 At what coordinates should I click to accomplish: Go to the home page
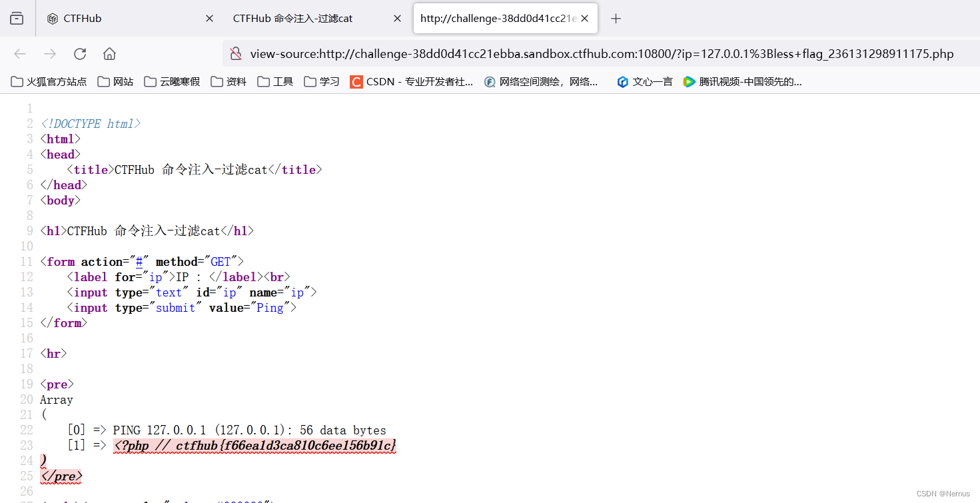click(109, 54)
